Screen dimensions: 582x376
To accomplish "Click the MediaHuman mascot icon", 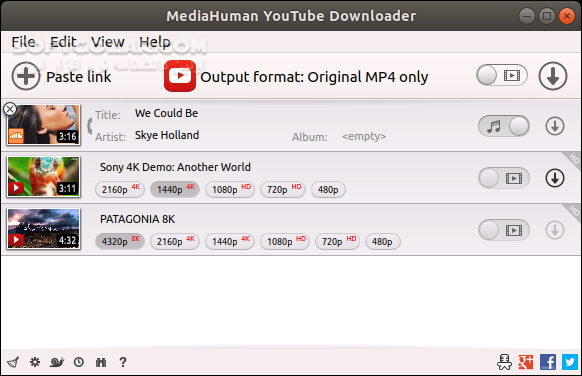I will coord(504,362).
